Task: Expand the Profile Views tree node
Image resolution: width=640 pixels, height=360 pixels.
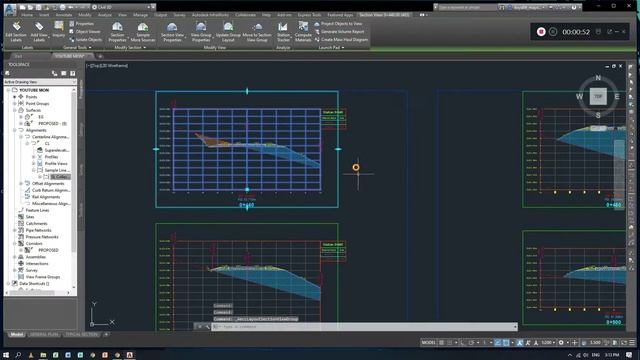Action: point(34,163)
